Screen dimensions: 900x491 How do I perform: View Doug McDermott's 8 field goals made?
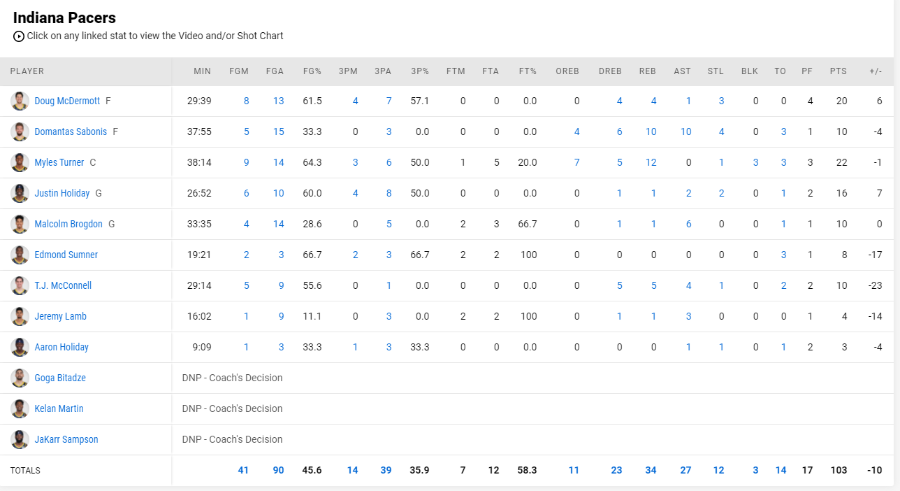click(x=246, y=101)
